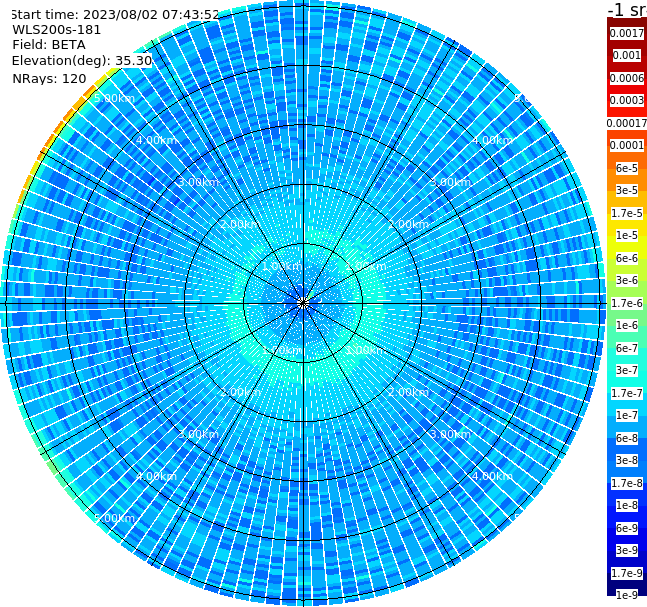Click the 0.00017 colorbar label
Screen dimensions: 647x607
[x=627, y=123]
